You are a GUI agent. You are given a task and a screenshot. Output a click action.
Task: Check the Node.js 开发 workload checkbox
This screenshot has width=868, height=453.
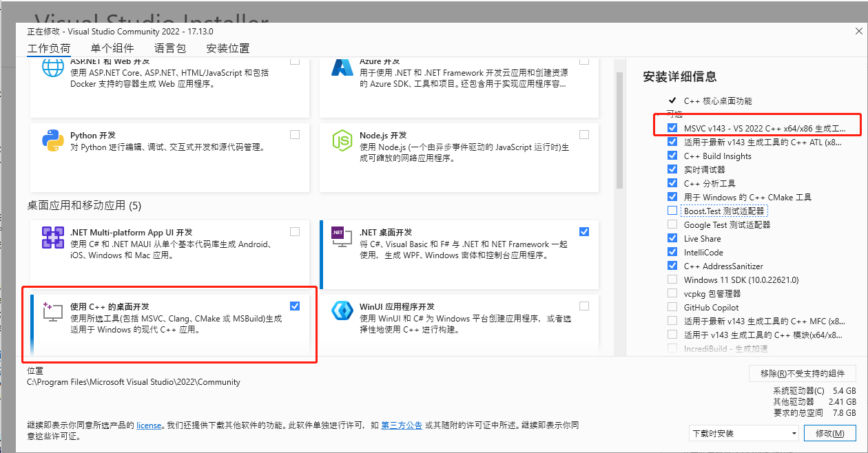pyautogui.click(x=584, y=135)
